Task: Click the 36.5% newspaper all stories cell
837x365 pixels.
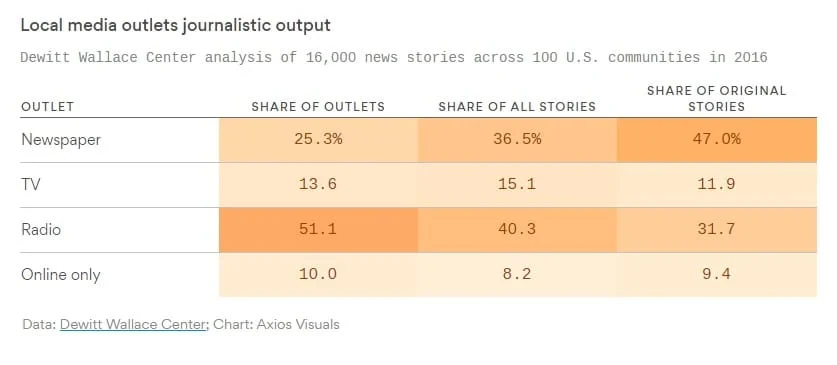Action: coord(517,140)
